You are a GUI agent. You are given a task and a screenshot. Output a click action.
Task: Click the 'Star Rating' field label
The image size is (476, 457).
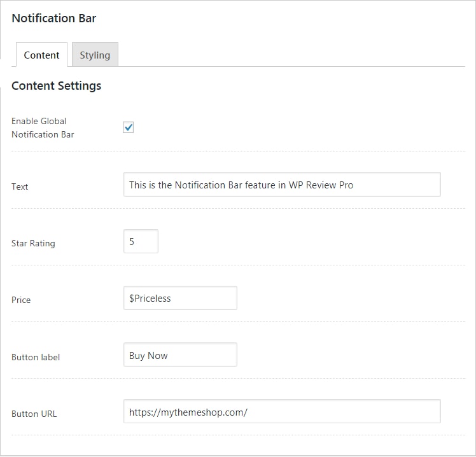[x=33, y=243]
